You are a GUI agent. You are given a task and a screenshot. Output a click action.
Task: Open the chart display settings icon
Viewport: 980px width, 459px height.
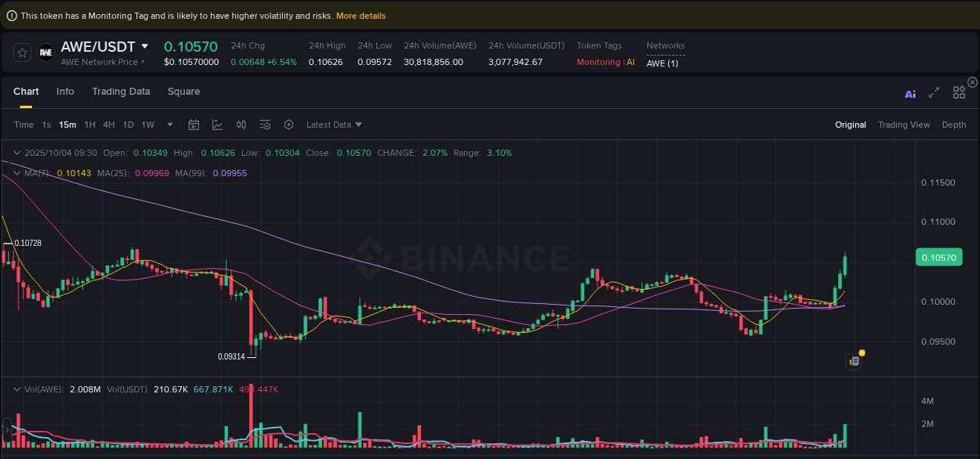(x=264, y=124)
